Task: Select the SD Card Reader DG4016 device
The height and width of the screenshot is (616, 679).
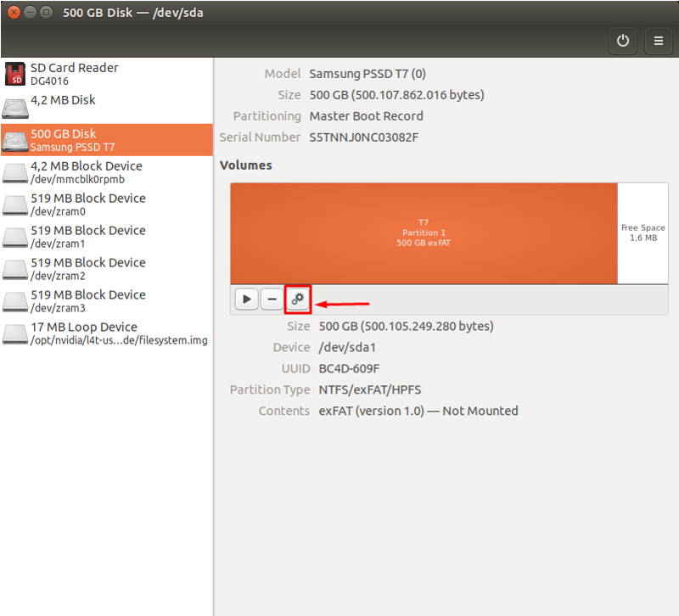Action: click(x=107, y=74)
